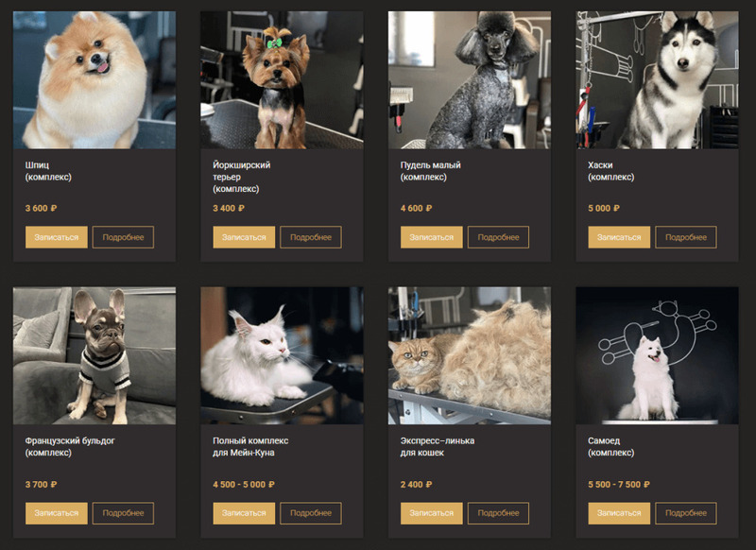
Task: Book Хаски grooming with 'Записаться'
Action: 619,237
